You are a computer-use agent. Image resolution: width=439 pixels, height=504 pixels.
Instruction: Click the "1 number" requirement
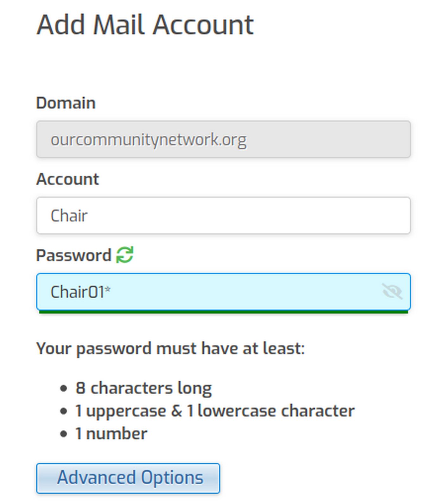(x=111, y=434)
